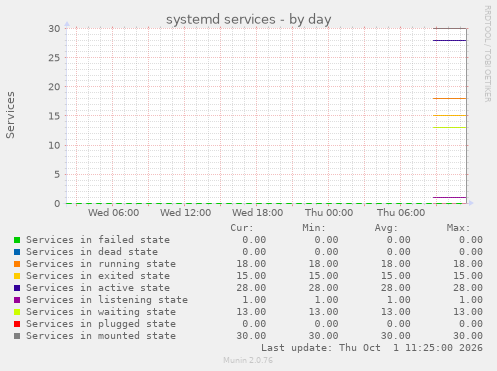497x371 pixels.
Task: Click the lime waiting line on graph
Action: tap(450, 127)
